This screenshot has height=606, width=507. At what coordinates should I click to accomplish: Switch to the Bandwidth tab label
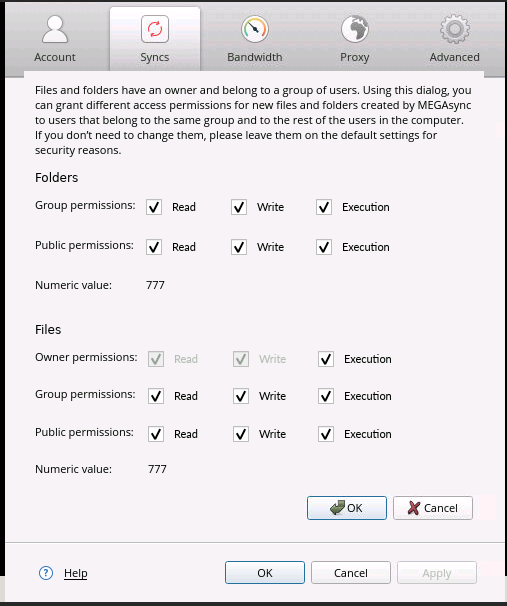[x=255, y=57]
